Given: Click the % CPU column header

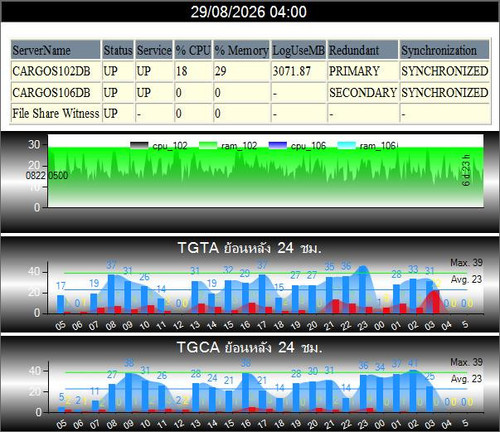Looking at the screenshot, I should pos(193,50).
